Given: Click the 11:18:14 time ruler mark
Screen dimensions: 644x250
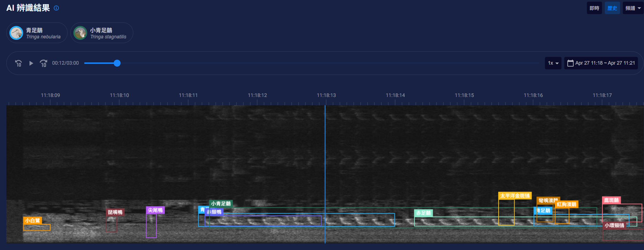Looking at the screenshot, I should click(395, 95).
